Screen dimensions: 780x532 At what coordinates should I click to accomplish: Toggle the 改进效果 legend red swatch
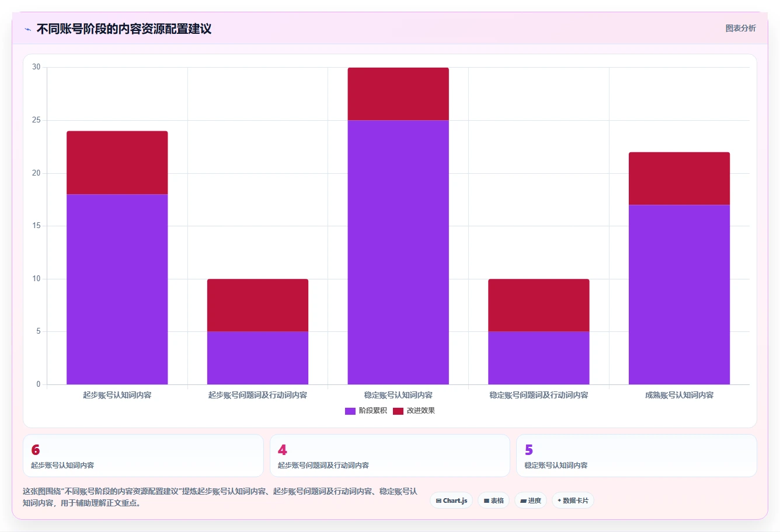tap(398, 411)
